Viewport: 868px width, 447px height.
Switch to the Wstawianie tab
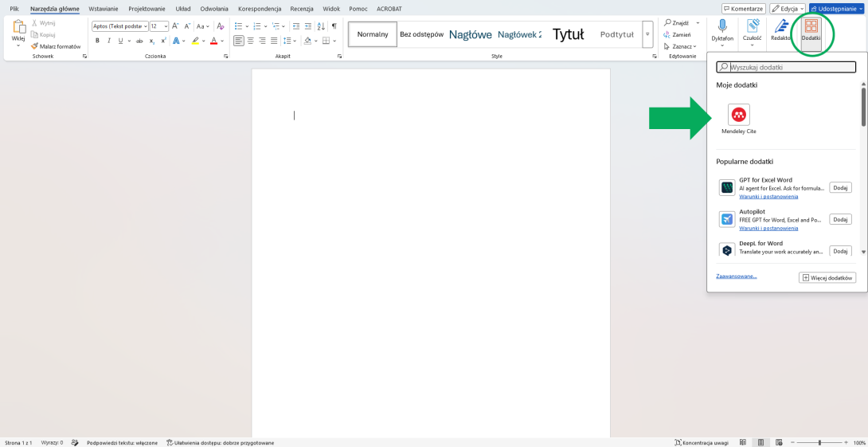click(104, 9)
